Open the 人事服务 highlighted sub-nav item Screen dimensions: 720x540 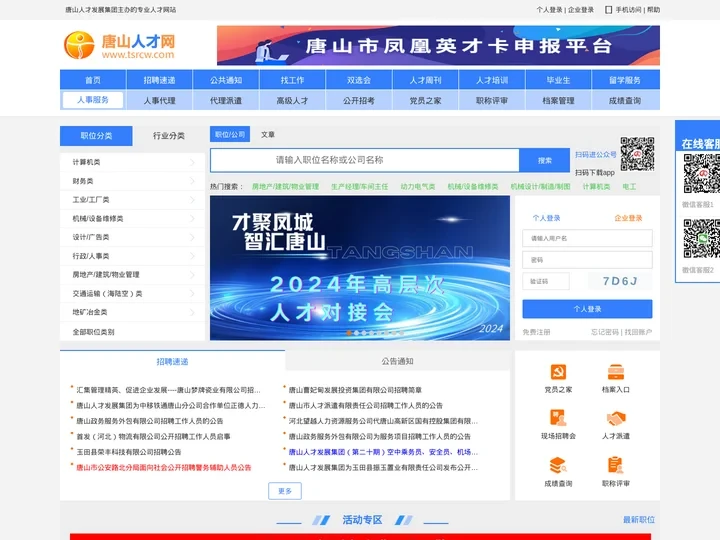[x=93, y=100]
